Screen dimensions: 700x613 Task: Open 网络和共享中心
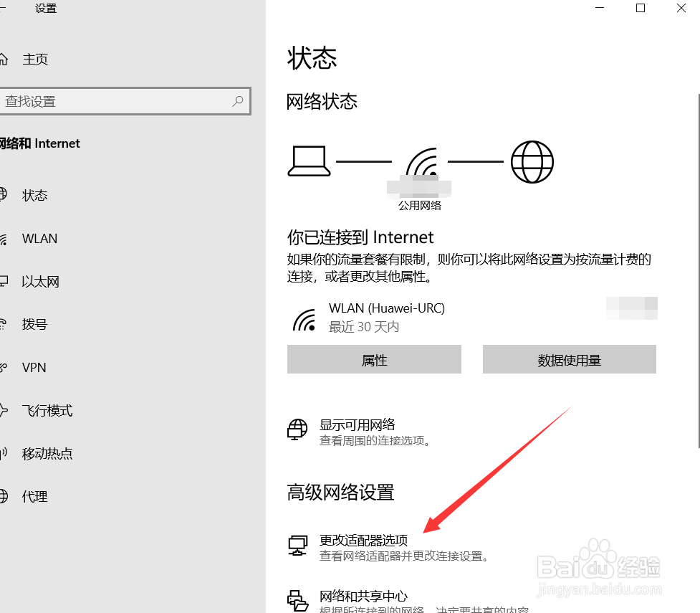pyautogui.click(x=363, y=595)
